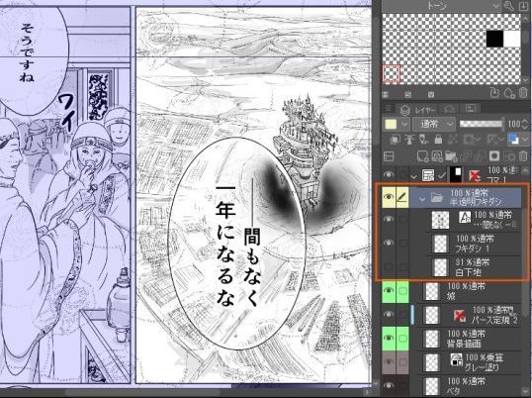
Task: Hide the 背景描画 layer
Action: point(389,339)
